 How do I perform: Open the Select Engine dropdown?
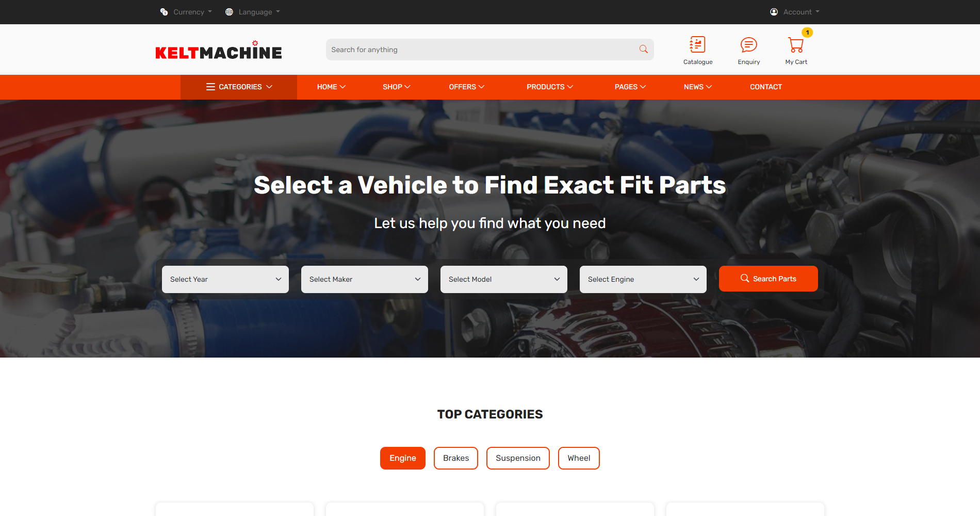pos(643,279)
